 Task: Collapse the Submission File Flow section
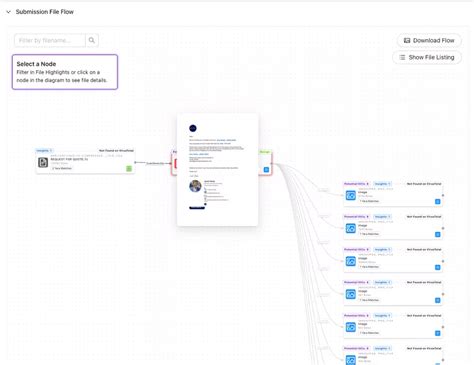(x=8, y=12)
